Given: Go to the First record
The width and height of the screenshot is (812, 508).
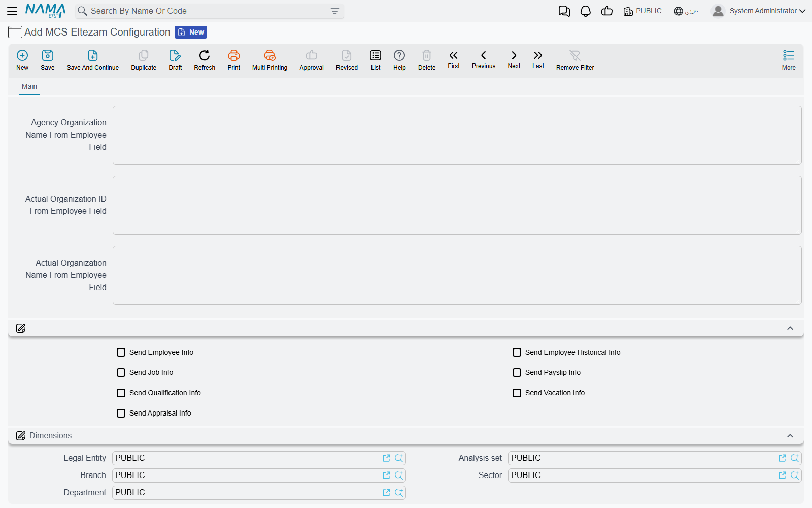Looking at the screenshot, I should pyautogui.click(x=454, y=59).
